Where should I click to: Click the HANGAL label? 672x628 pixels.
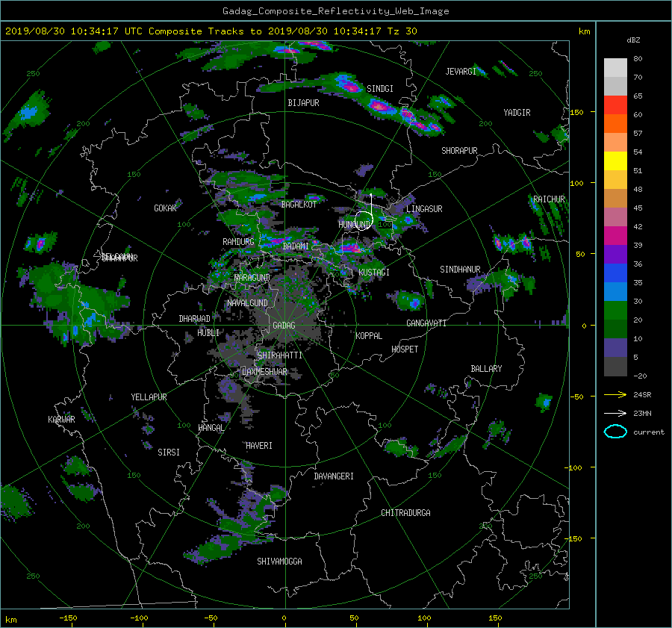[x=211, y=428]
